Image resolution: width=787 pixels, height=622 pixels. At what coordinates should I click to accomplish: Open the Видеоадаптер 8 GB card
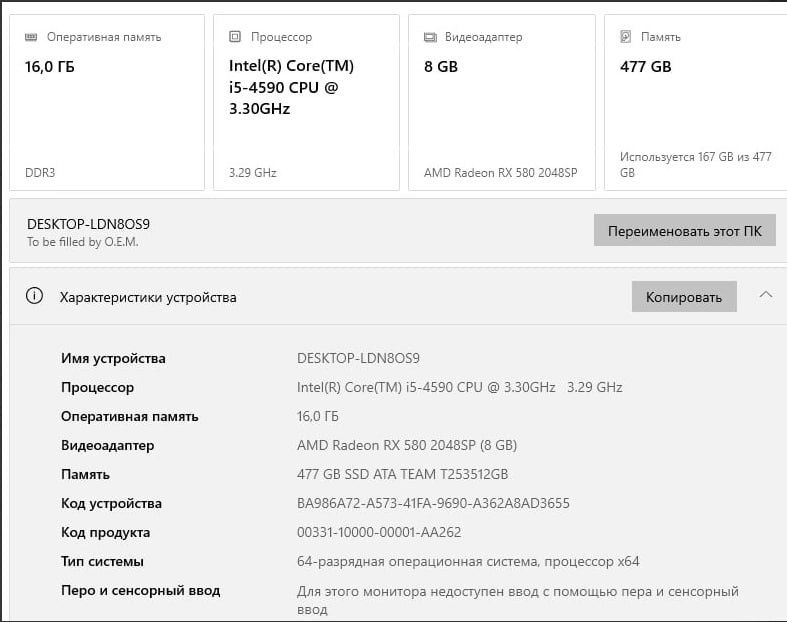(501, 102)
